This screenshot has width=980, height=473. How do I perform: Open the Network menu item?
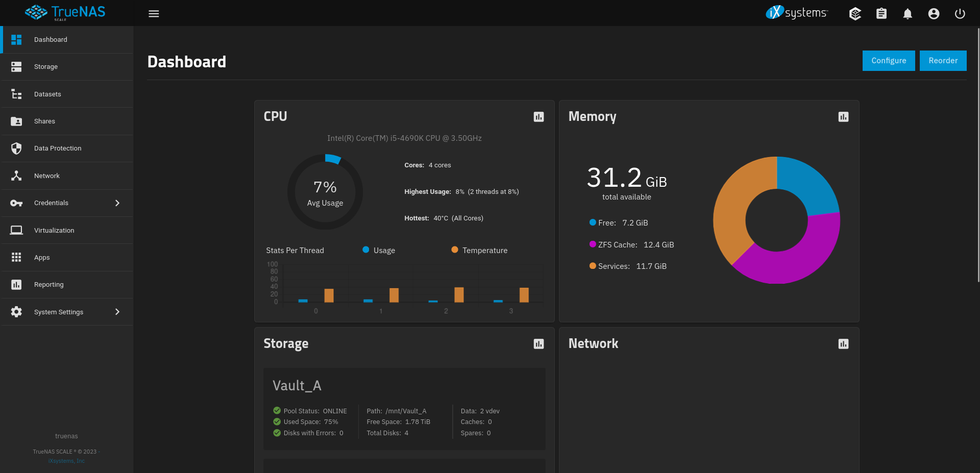click(67, 176)
